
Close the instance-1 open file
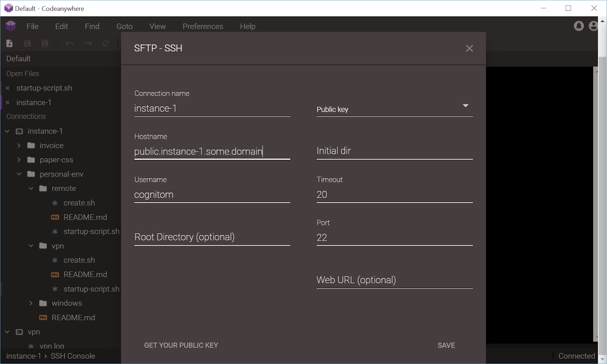[7, 103]
